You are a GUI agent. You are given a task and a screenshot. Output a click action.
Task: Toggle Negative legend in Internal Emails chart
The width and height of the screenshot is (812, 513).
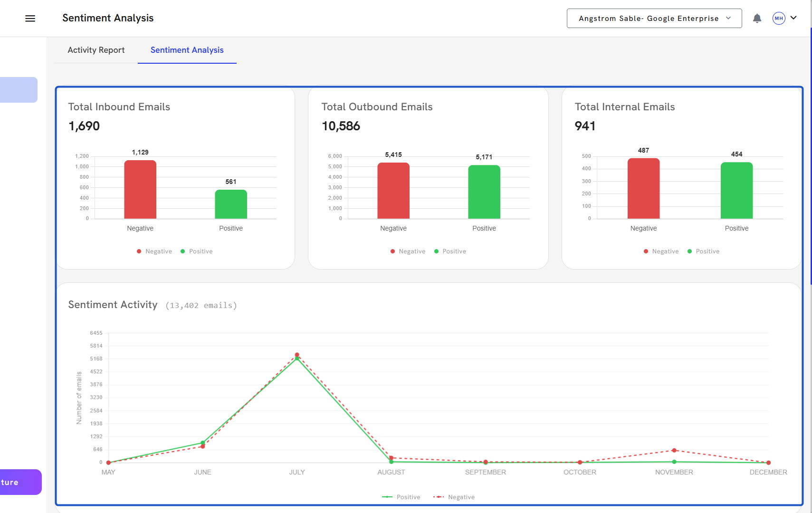click(x=661, y=252)
